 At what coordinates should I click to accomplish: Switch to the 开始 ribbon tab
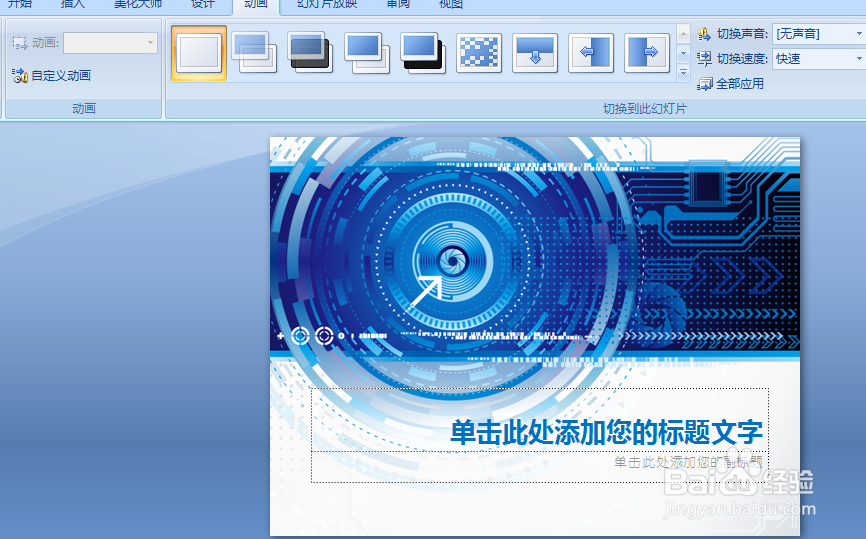[x=20, y=4]
